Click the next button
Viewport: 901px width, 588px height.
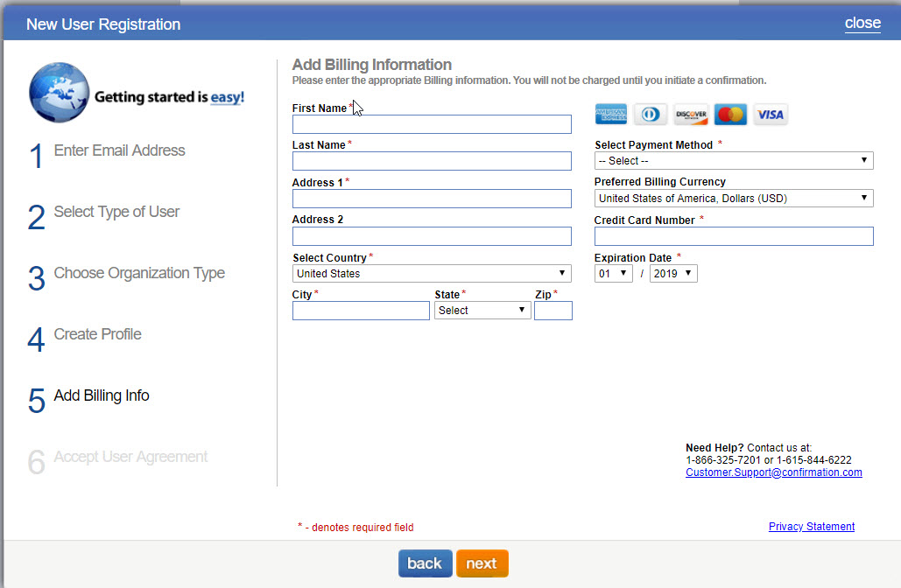(482, 563)
